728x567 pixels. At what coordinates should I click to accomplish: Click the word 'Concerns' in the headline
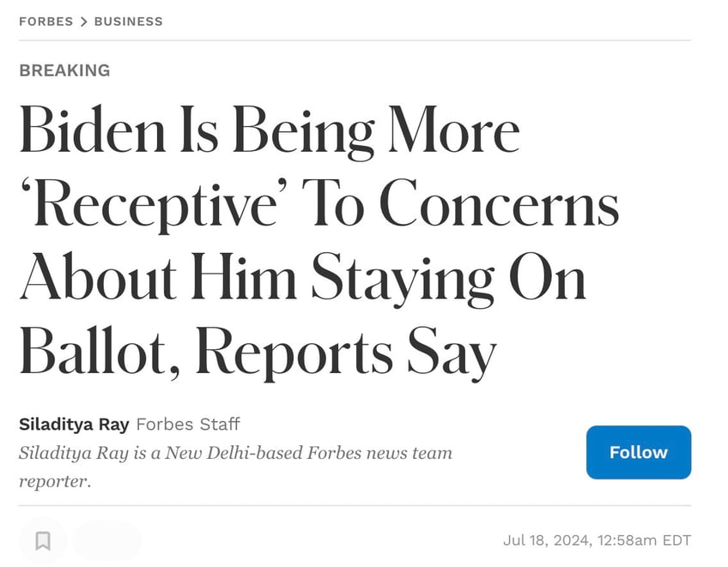pos(499,204)
